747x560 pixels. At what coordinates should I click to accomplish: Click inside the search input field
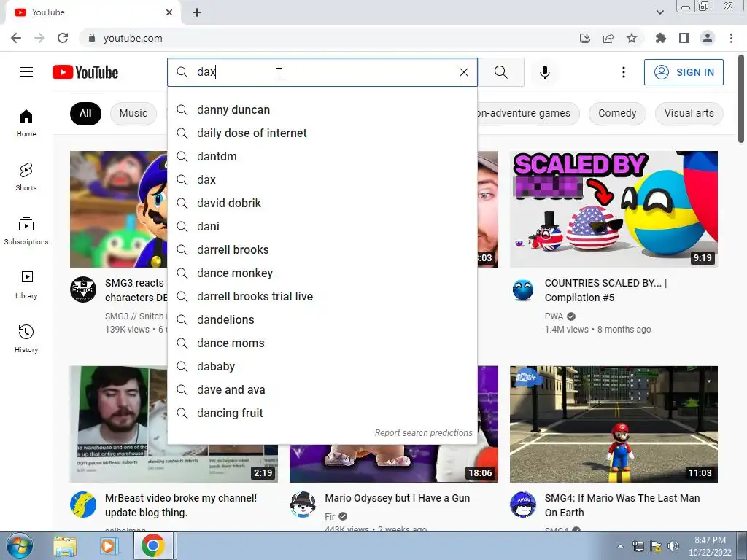pos(324,72)
